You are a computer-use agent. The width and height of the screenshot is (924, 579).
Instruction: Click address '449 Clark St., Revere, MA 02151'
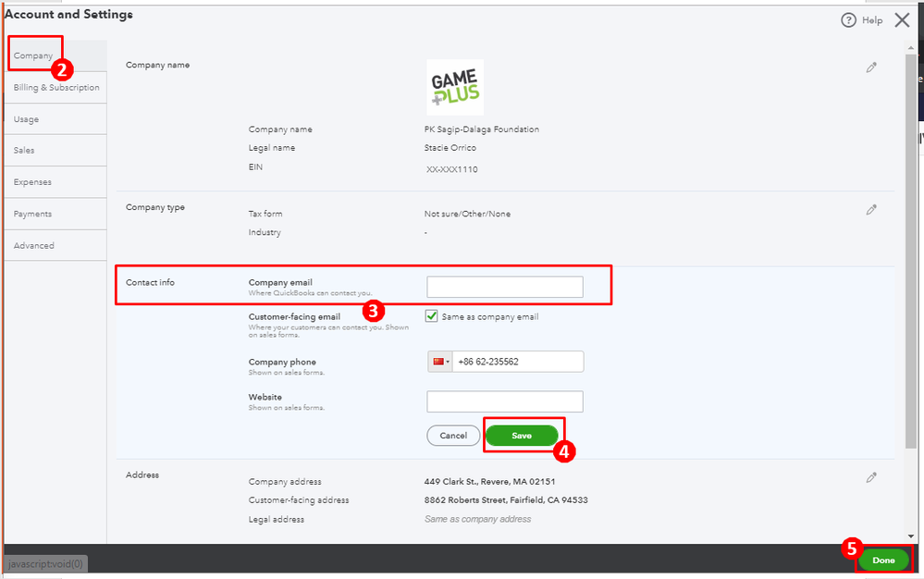489,481
